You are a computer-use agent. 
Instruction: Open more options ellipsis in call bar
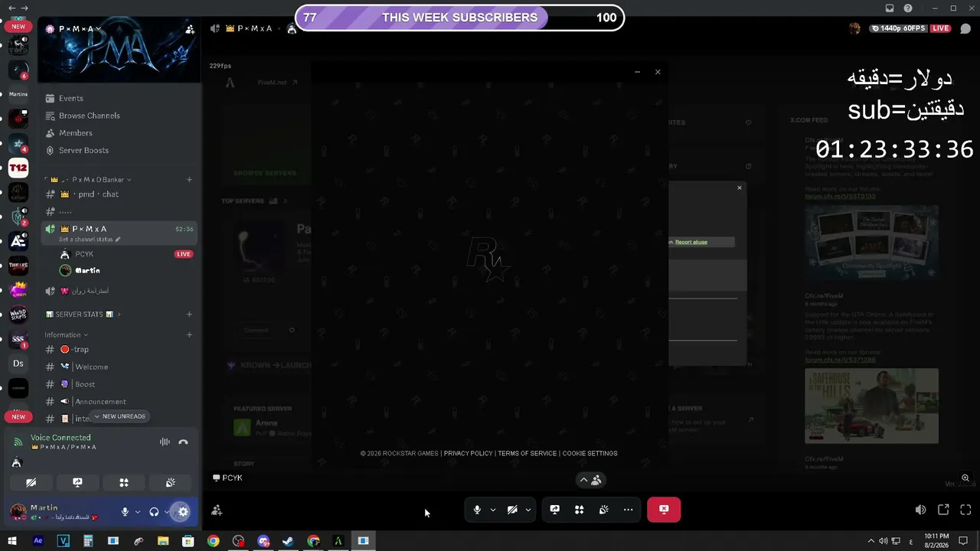pyautogui.click(x=629, y=510)
